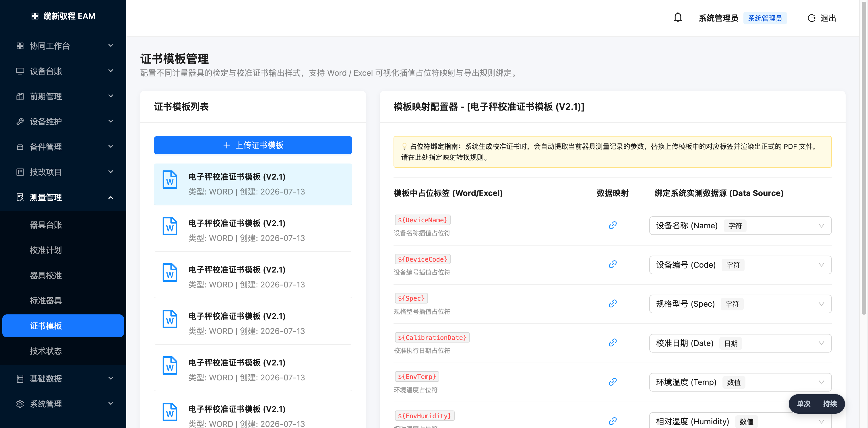Screen dimensions: 868x428
Task: Click the ${DeviceCode} placeholder tag
Action: point(423,259)
